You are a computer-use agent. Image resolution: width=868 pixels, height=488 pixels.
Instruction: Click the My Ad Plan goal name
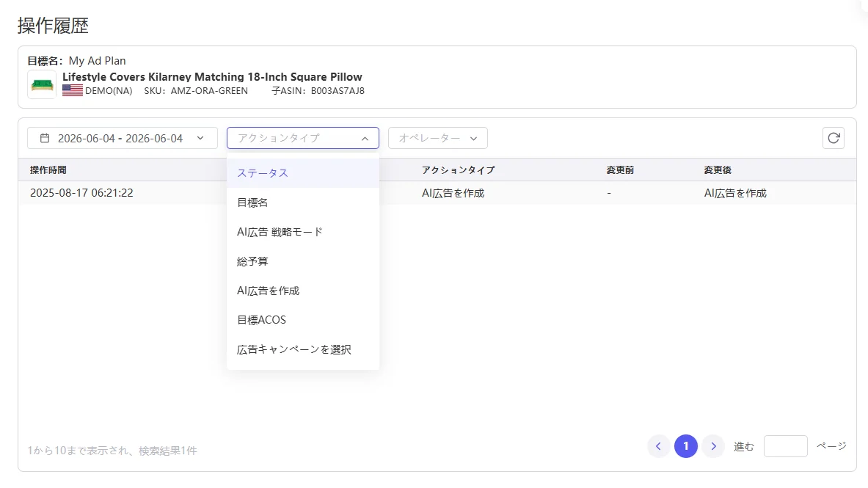pyautogui.click(x=97, y=61)
